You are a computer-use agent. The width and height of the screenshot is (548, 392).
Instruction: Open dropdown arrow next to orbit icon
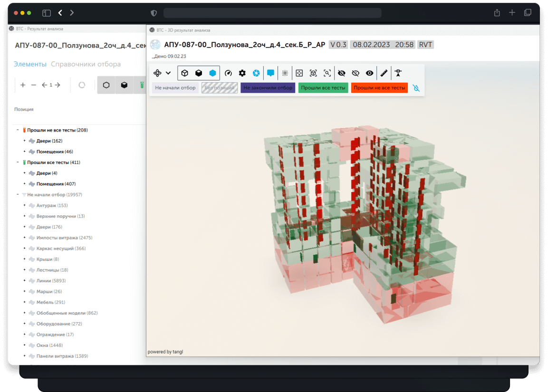click(x=168, y=73)
